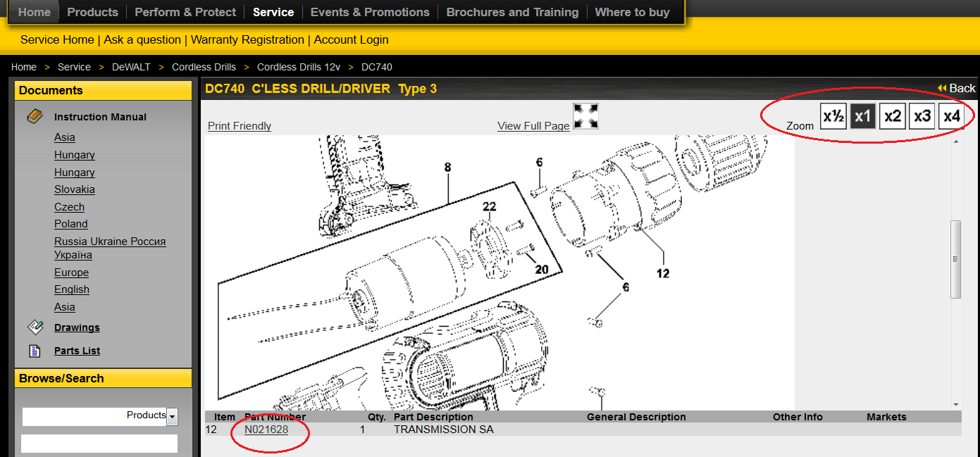This screenshot has height=457, width=980.
Task: Set zoom to x1
Action: pos(863,116)
